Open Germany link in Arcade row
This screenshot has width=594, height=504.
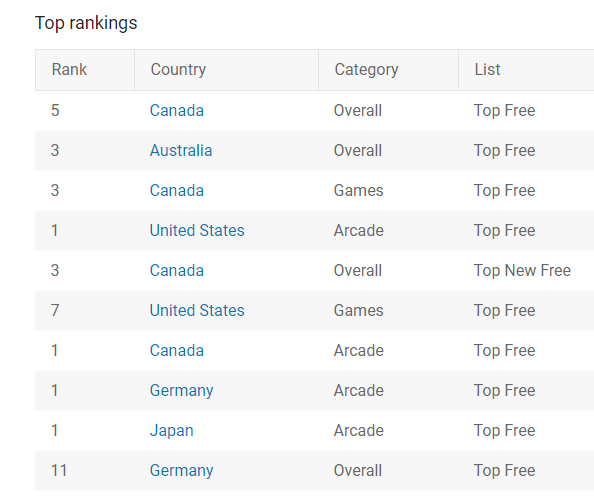tap(181, 391)
